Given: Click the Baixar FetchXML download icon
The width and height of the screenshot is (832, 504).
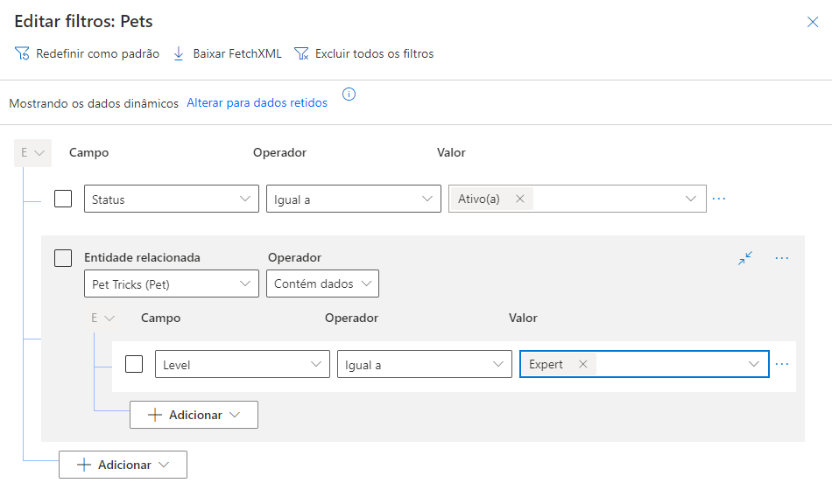Looking at the screenshot, I should tap(179, 54).
